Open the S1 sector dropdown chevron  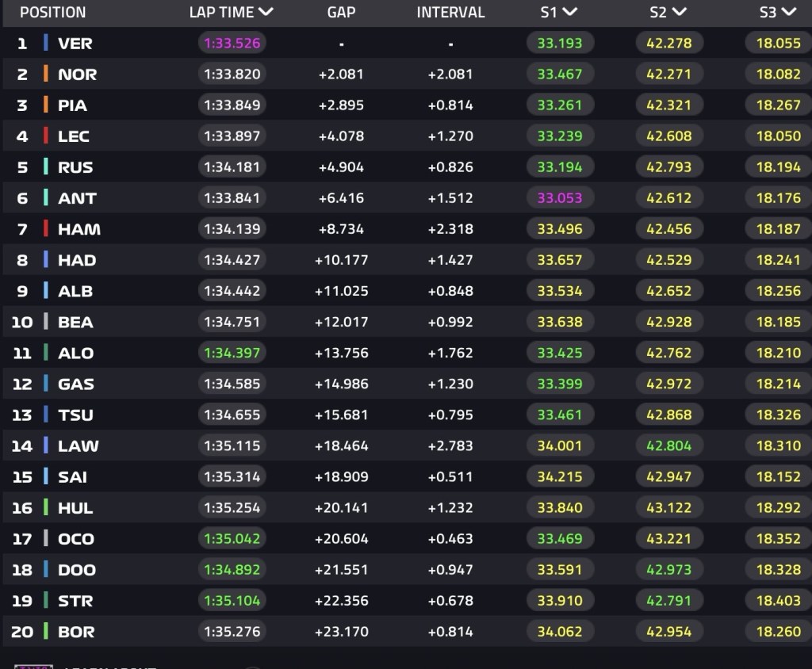[x=569, y=12]
